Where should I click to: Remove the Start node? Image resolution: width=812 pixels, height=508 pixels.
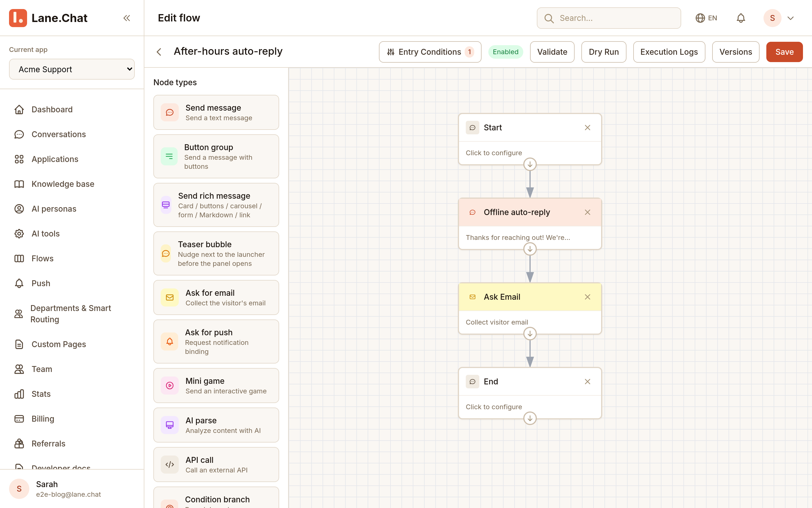tap(587, 128)
